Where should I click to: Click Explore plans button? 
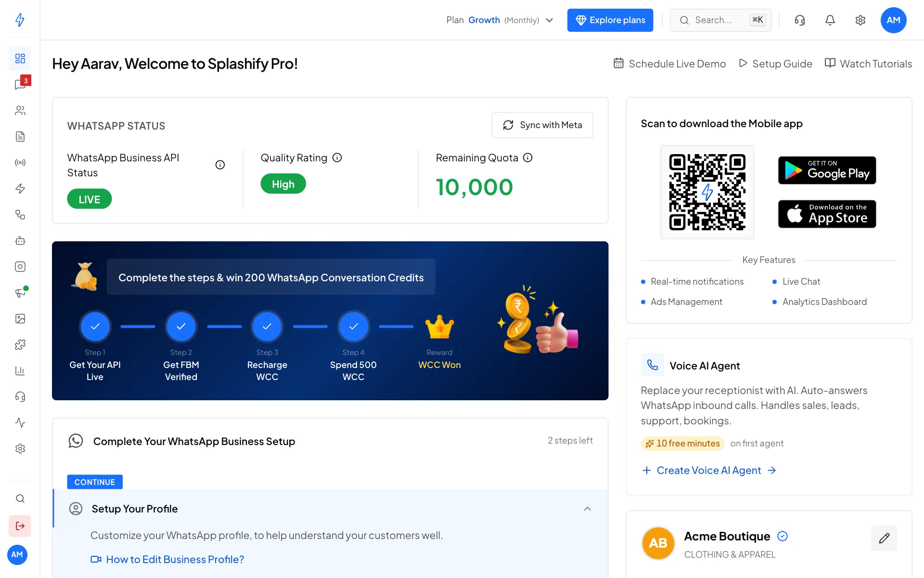point(610,20)
